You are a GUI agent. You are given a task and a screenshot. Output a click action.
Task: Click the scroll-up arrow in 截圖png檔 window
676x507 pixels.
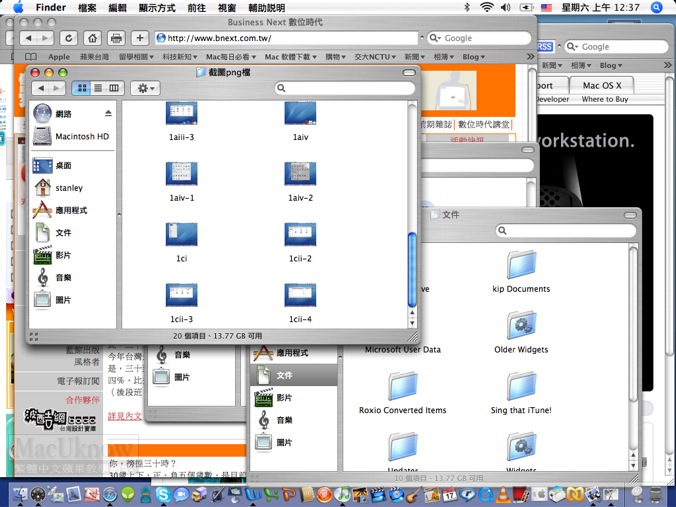click(412, 313)
